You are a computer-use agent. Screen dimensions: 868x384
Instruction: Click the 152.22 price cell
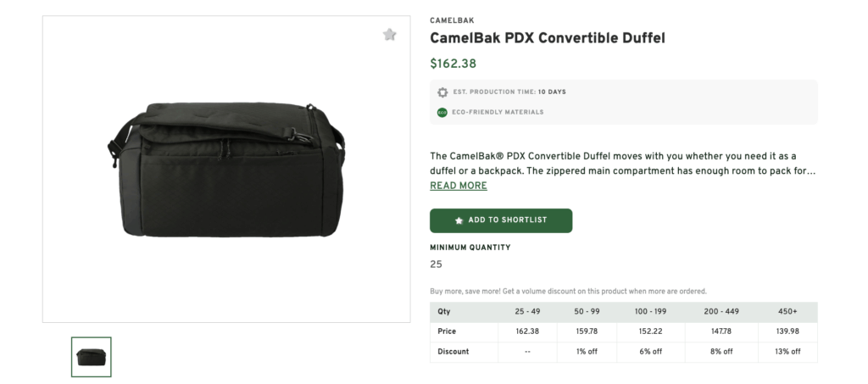click(x=652, y=331)
